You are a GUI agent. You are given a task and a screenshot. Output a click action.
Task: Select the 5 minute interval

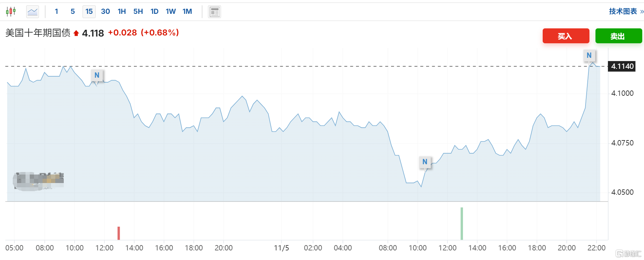tap(73, 12)
